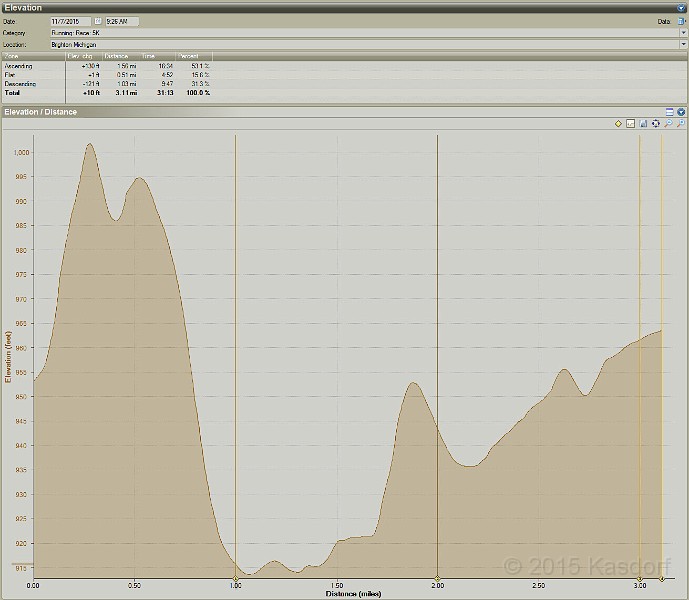The height and width of the screenshot is (600, 689).
Task: Click the zoom out magnifier icon
Action: [668, 124]
